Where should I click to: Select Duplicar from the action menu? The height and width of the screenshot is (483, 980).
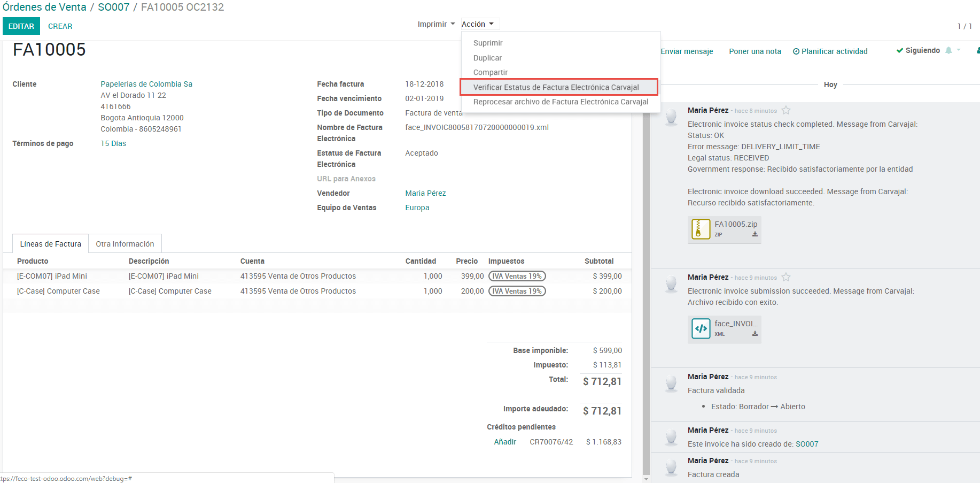[x=487, y=58]
